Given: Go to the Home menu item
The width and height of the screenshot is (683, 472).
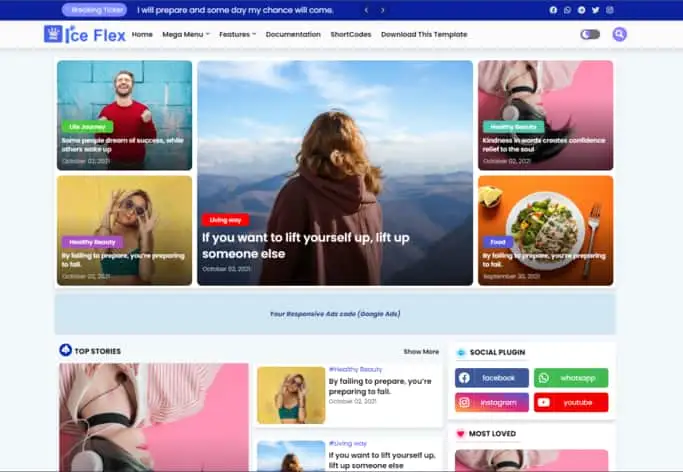Looking at the screenshot, I should pos(142,34).
